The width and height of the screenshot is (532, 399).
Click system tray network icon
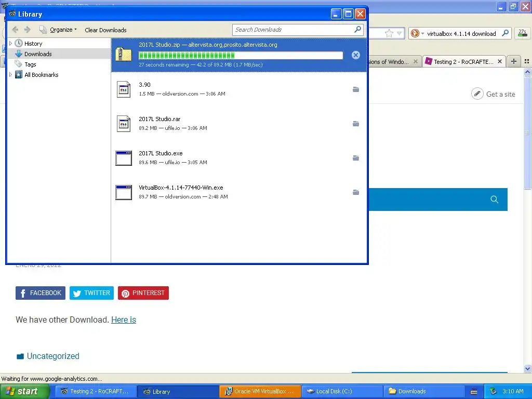(493, 391)
